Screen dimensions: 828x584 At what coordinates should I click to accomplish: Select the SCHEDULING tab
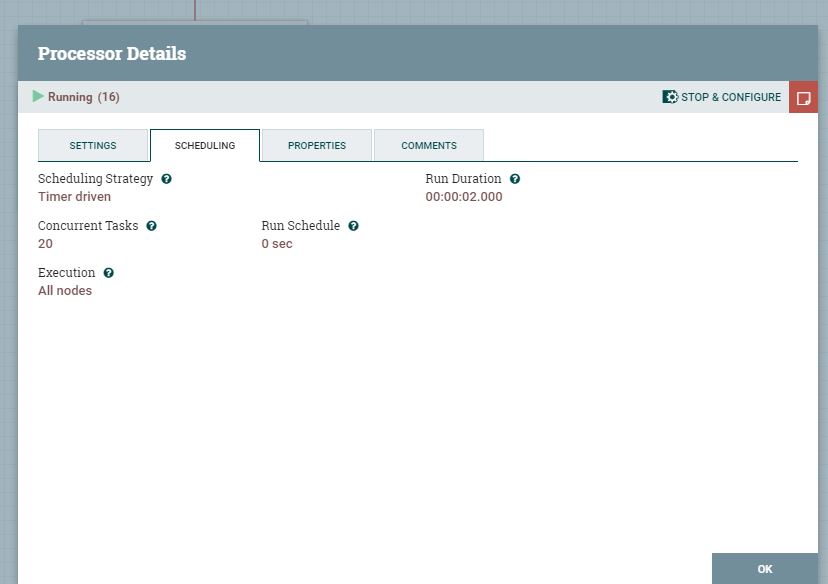pos(204,145)
